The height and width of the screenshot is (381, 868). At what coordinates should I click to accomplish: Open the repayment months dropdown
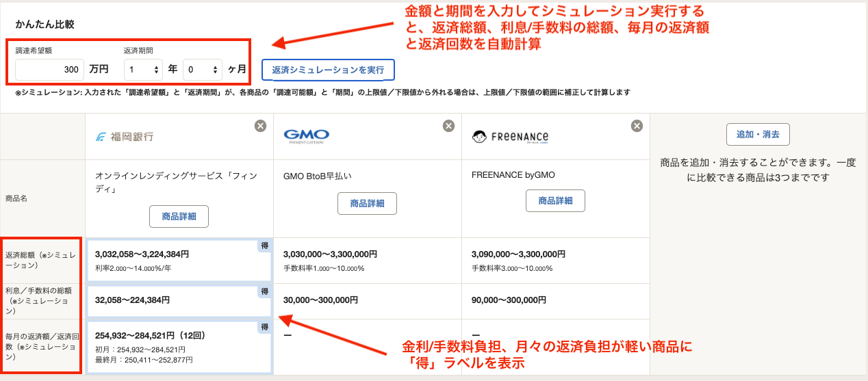202,69
